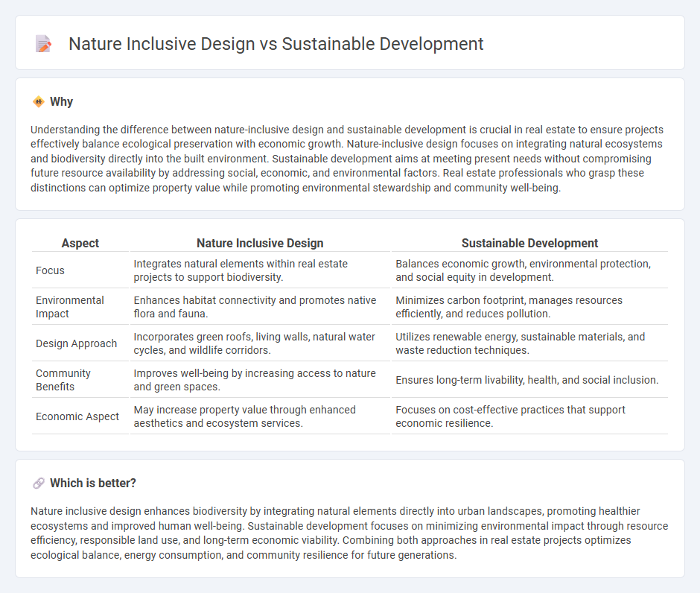Click the chain link icon beside Which is better?
The width and height of the screenshot is (700, 593).
(39, 483)
